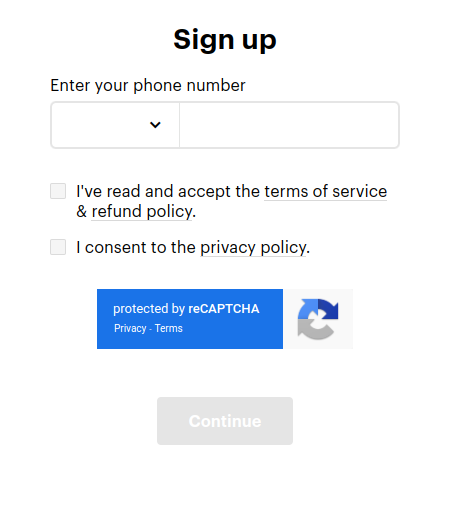Screen dimensions: 449x508
Task: Click the "I've read and accept the" label text
Action: [168, 192]
